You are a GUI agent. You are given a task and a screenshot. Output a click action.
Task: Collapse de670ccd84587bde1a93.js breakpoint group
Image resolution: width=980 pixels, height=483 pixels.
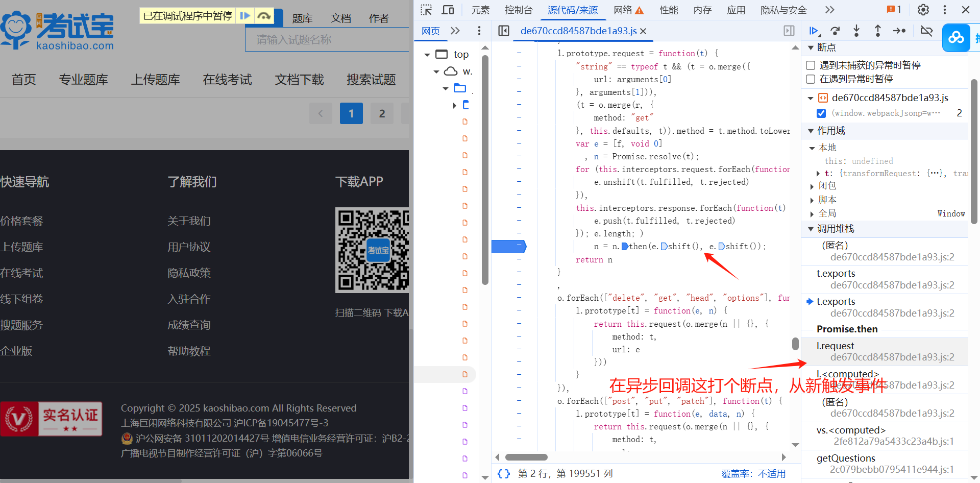point(811,98)
